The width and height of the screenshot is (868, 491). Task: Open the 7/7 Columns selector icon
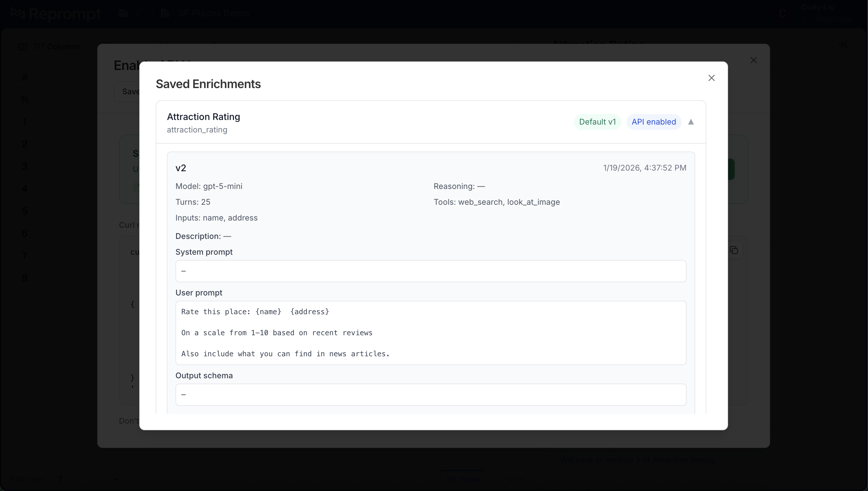pos(22,47)
